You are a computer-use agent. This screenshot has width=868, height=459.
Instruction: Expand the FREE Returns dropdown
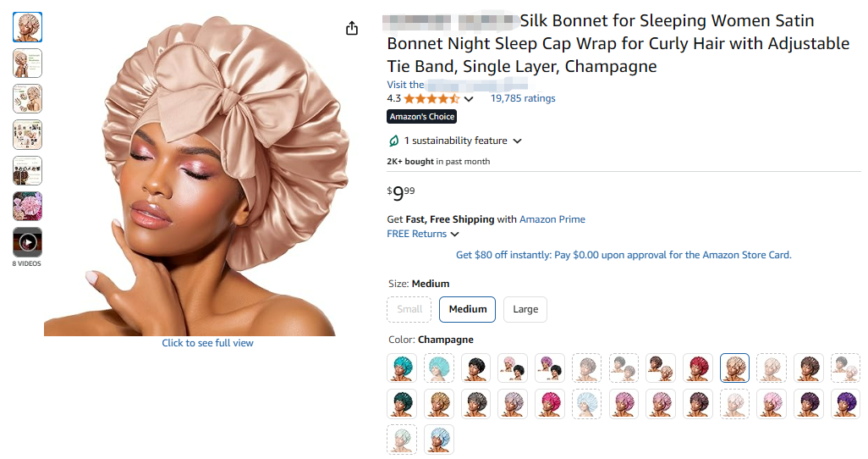(x=455, y=235)
